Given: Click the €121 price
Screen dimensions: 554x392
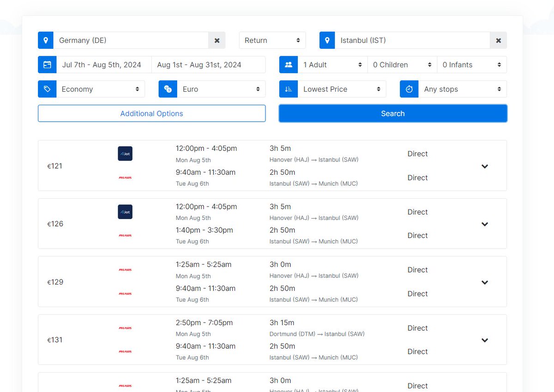Looking at the screenshot, I should [x=55, y=166].
